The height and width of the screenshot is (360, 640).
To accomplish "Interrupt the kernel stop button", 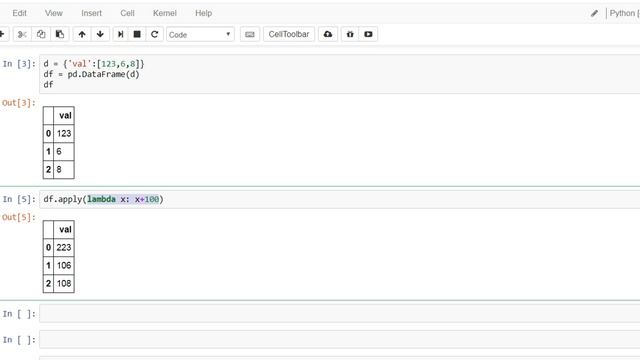I will point(137,34).
